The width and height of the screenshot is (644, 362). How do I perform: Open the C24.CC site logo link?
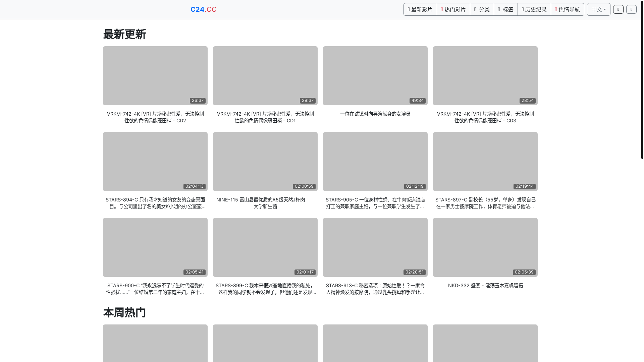[203, 9]
